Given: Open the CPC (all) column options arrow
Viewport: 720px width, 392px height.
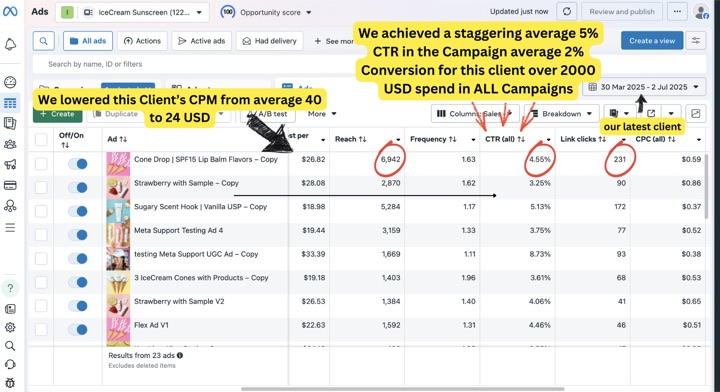Looking at the screenshot, I should [699, 140].
